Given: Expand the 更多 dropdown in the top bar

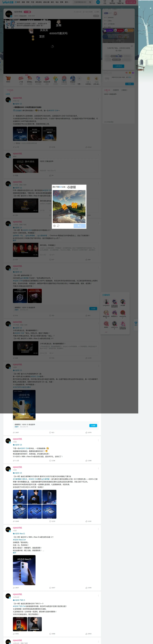Looking at the screenshot, I should coord(67,2).
